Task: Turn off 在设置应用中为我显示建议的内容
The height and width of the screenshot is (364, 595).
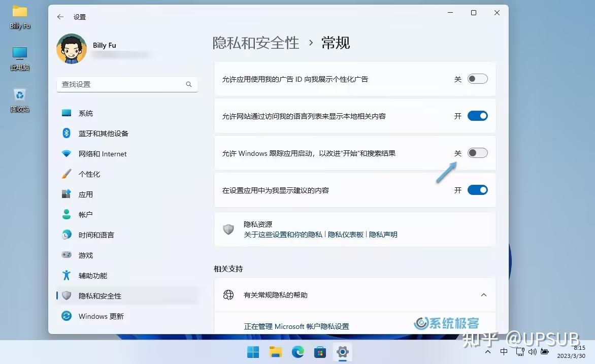Action: pyautogui.click(x=476, y=190)
